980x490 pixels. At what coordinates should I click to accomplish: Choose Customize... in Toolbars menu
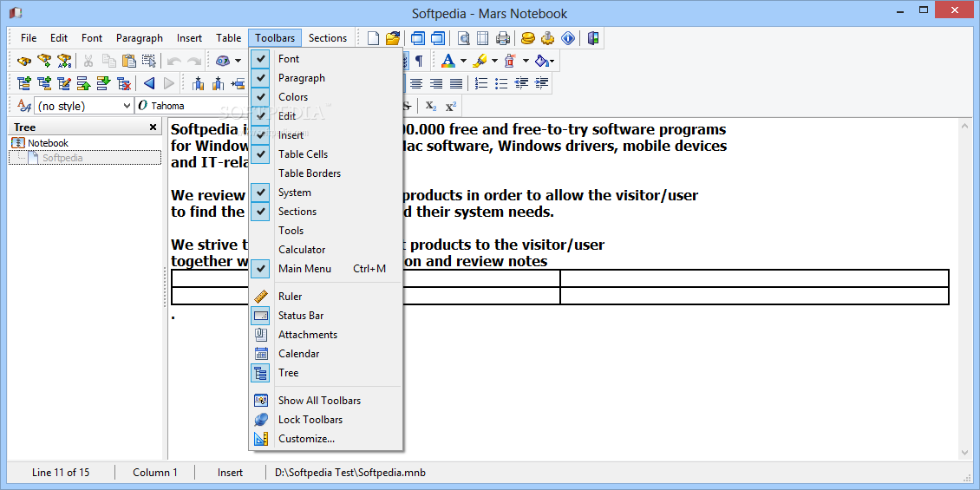325,439
